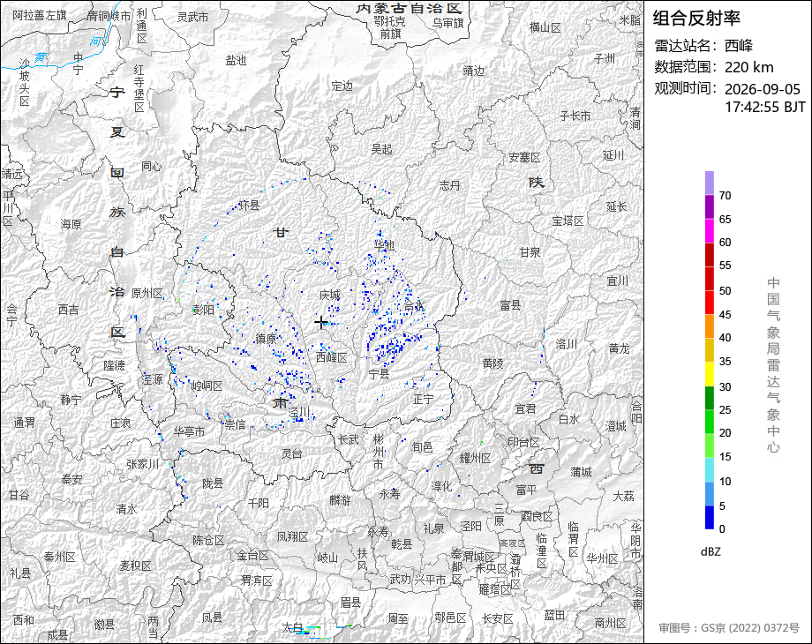Click the 黄陵 map label

pos(492,363)
